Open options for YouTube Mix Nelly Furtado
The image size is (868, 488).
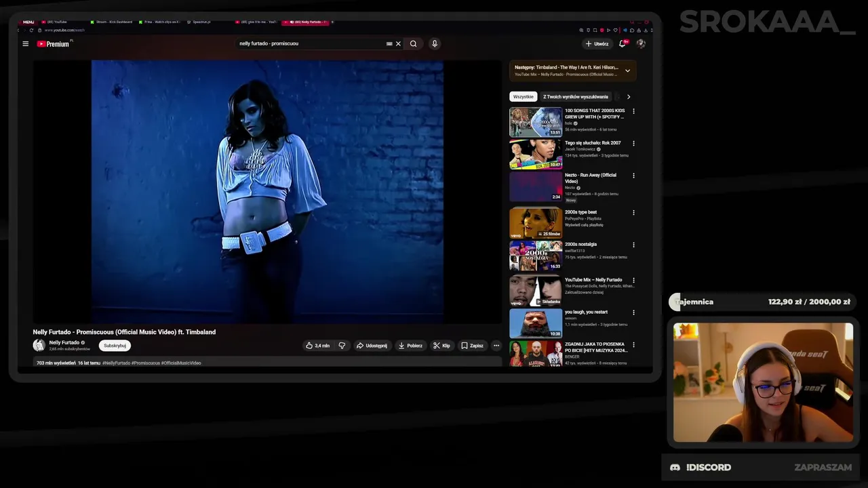[x=633, y=280]
